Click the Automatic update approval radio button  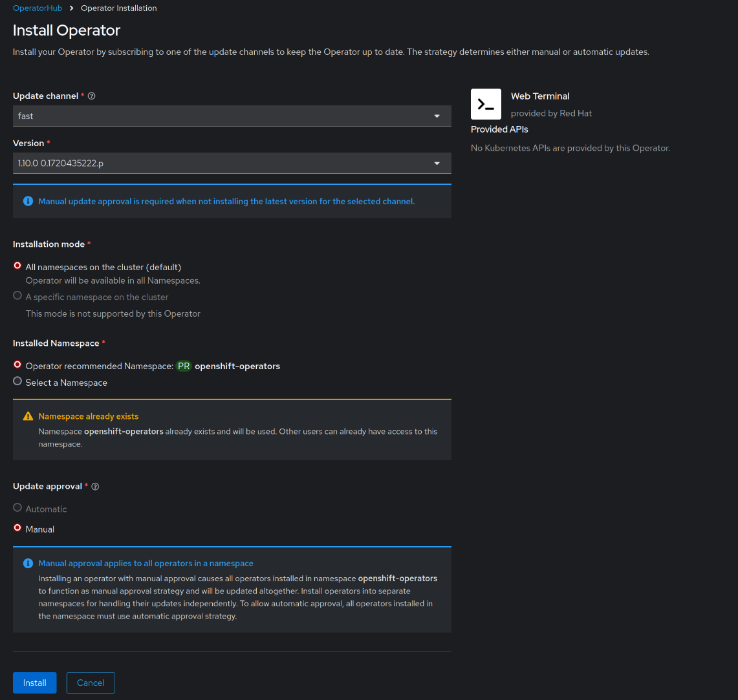point(17,508)
